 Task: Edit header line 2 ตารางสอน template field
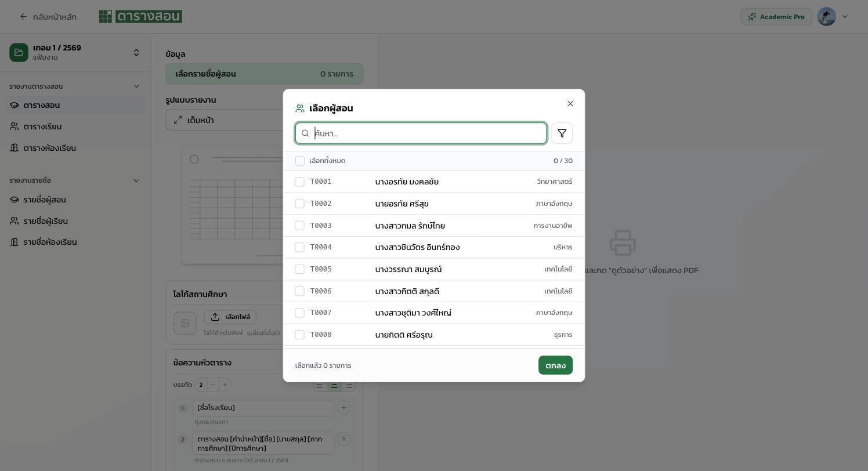click(263, 443)
